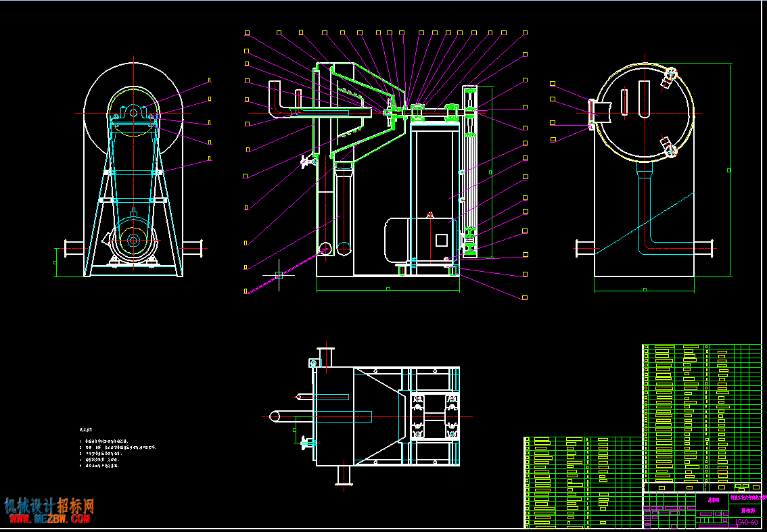Screen dimensions: 767x532
Task: Click the top flange pipe on plan view
Action: pyautogui.click(x=326, y=356)
